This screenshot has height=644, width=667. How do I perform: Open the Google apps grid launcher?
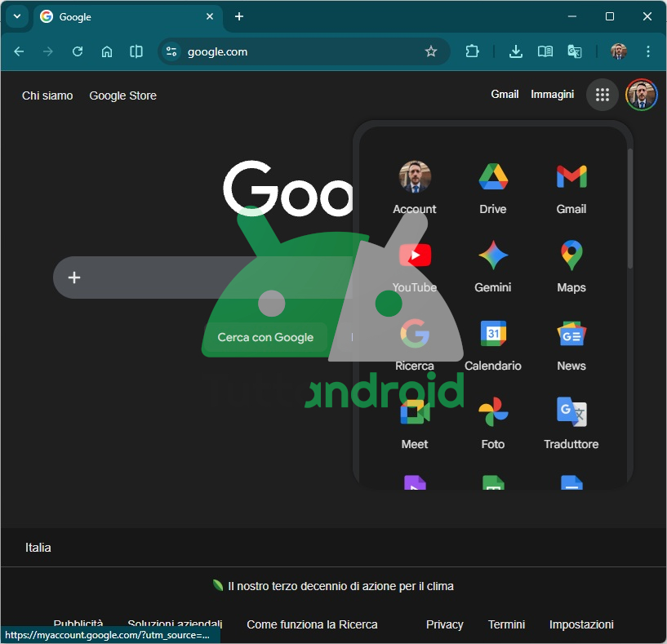(602, 95)
